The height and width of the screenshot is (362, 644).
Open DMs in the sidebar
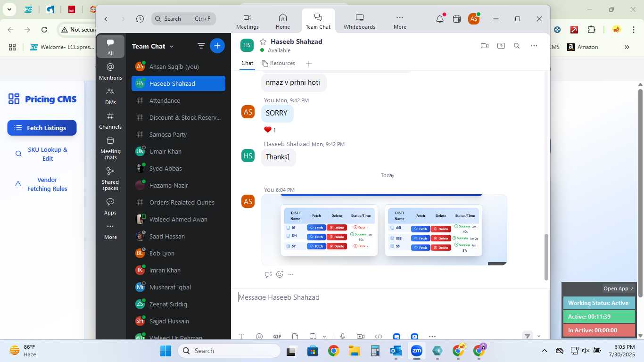tap(110, 96)
